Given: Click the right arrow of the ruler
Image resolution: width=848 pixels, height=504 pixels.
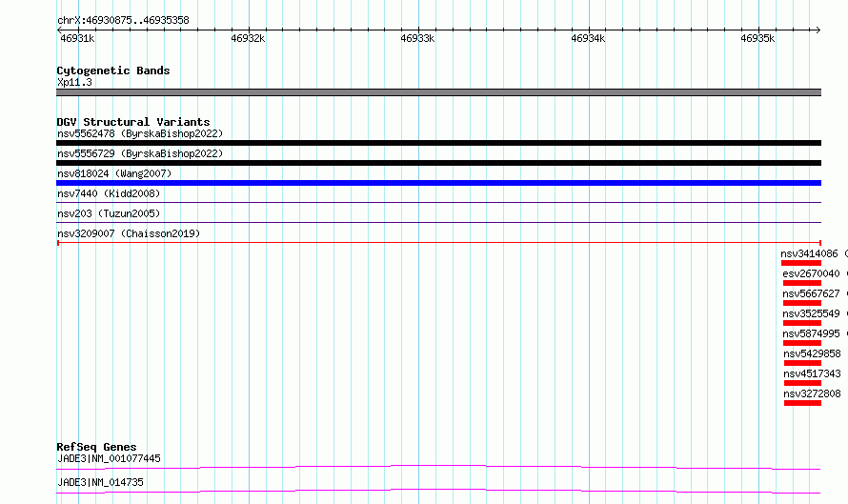Looking at the screenshot, I should 818,30.
